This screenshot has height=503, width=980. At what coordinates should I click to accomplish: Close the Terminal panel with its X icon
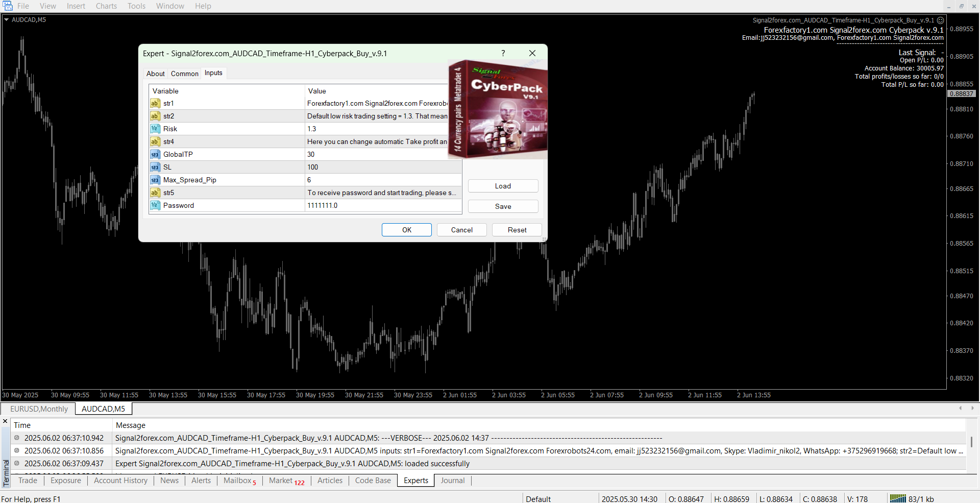tap(5, 421)
